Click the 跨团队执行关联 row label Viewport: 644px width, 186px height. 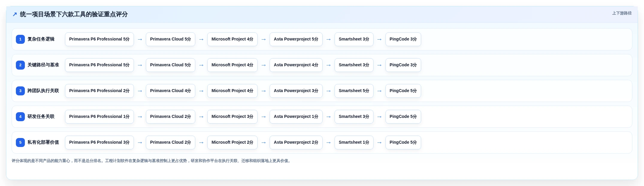pos(43,91)
